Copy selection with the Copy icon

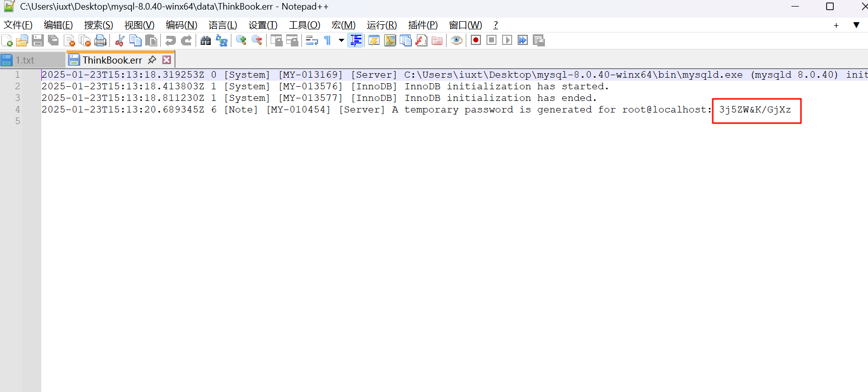(x=136, y=41)
